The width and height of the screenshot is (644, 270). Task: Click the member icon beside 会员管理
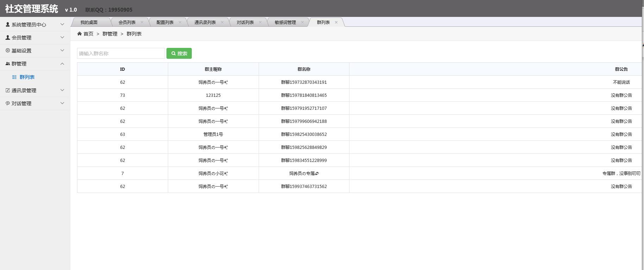tap(8, 38)
